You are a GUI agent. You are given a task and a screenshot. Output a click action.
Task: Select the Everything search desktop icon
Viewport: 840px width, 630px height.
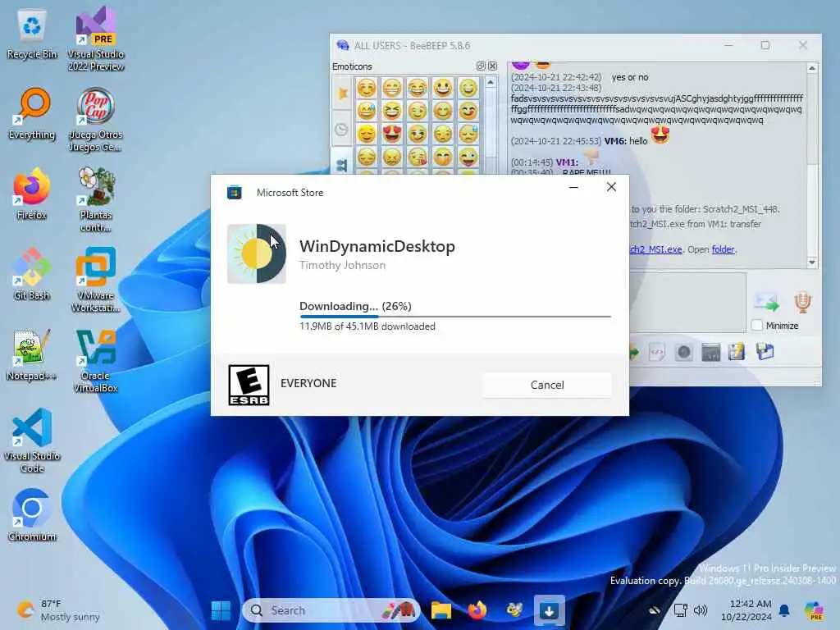coord(32,115)
